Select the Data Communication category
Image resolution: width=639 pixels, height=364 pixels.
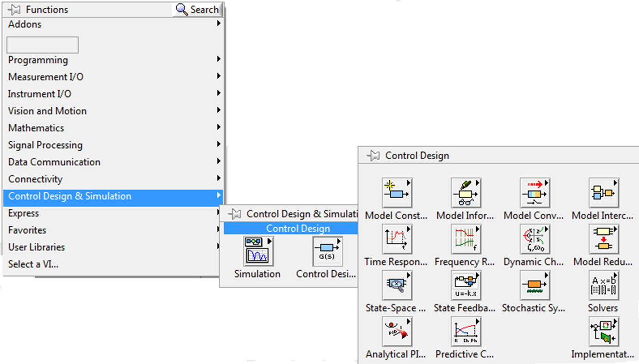click(113, 162)
